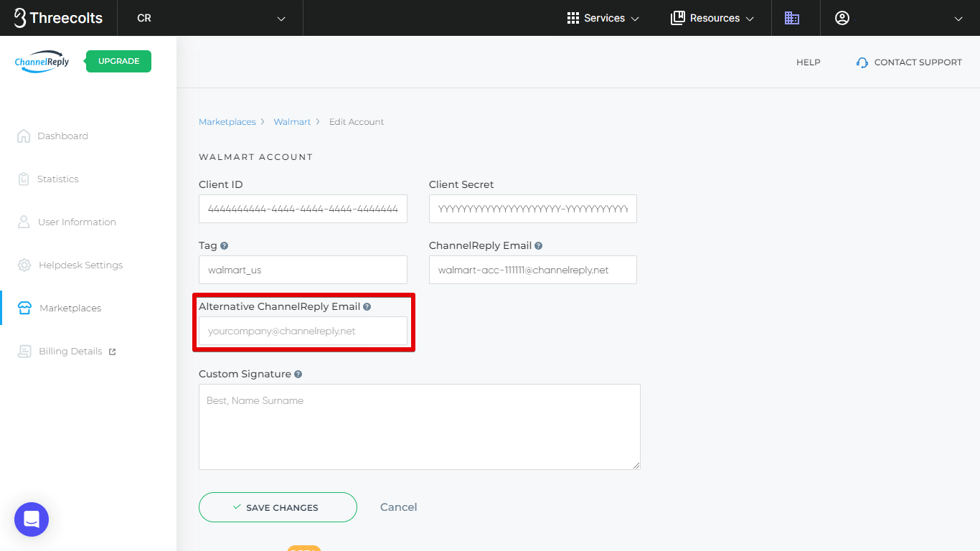Focus the Client ID field
Image resolution: width=980 pixels, height=551 pixels.
pos(303,209)
